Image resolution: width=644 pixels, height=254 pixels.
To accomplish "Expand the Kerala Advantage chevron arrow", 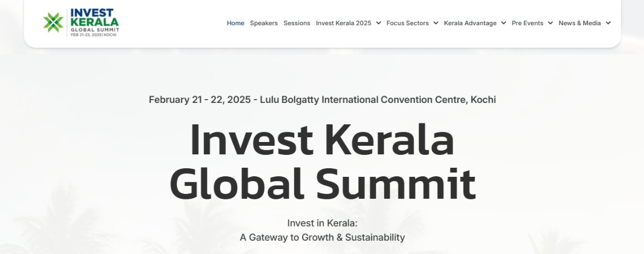I will click(503, 23).
